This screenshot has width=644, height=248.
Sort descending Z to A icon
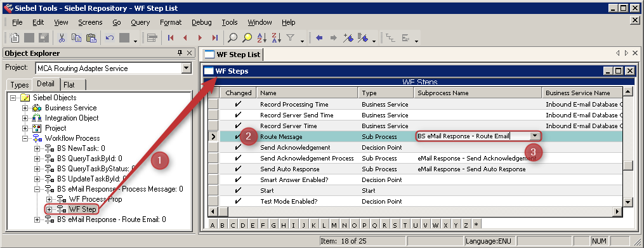(x=276, y=38)
